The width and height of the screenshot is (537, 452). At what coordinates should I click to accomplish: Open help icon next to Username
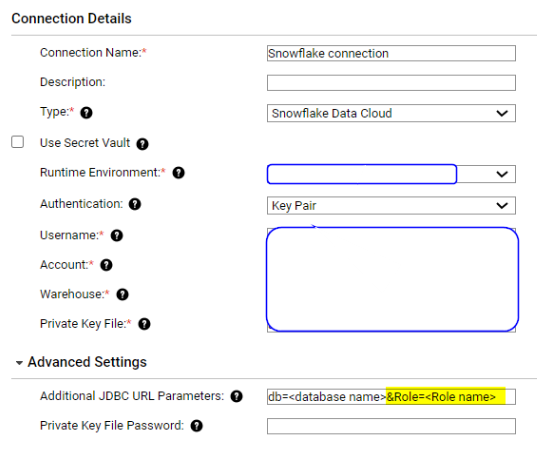[117, 236]
